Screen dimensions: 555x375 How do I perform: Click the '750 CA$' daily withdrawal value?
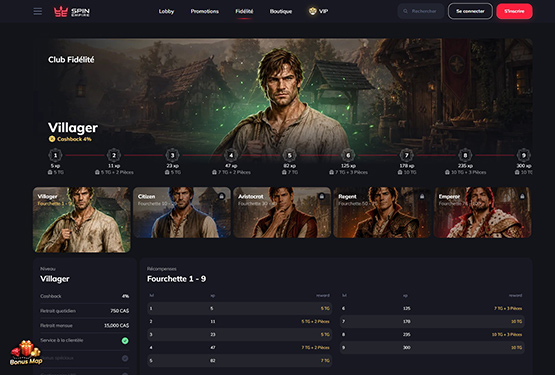click(x=120, y=311)
